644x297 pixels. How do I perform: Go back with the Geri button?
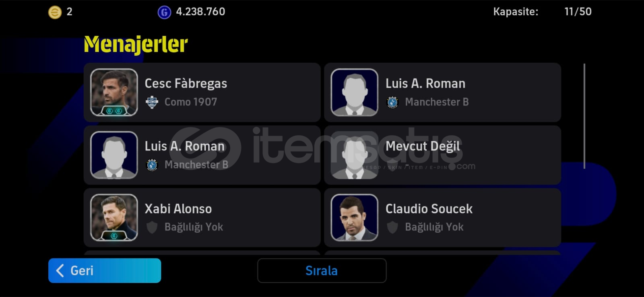coord(105,270)
